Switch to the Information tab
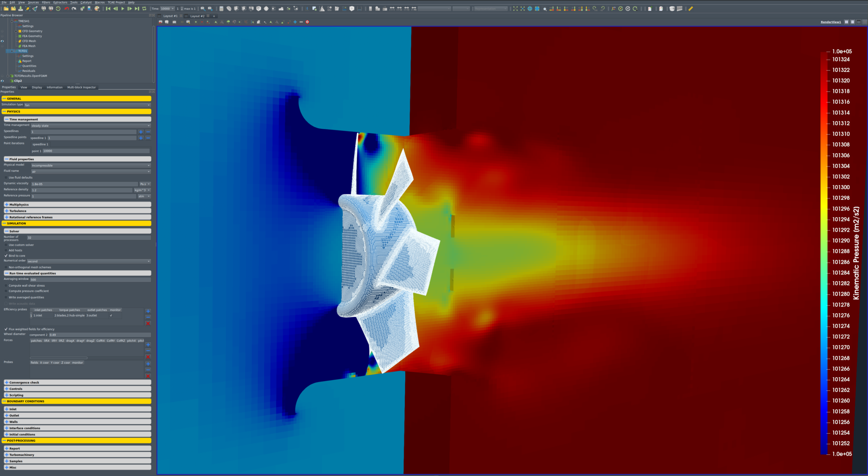 [55, 87]
